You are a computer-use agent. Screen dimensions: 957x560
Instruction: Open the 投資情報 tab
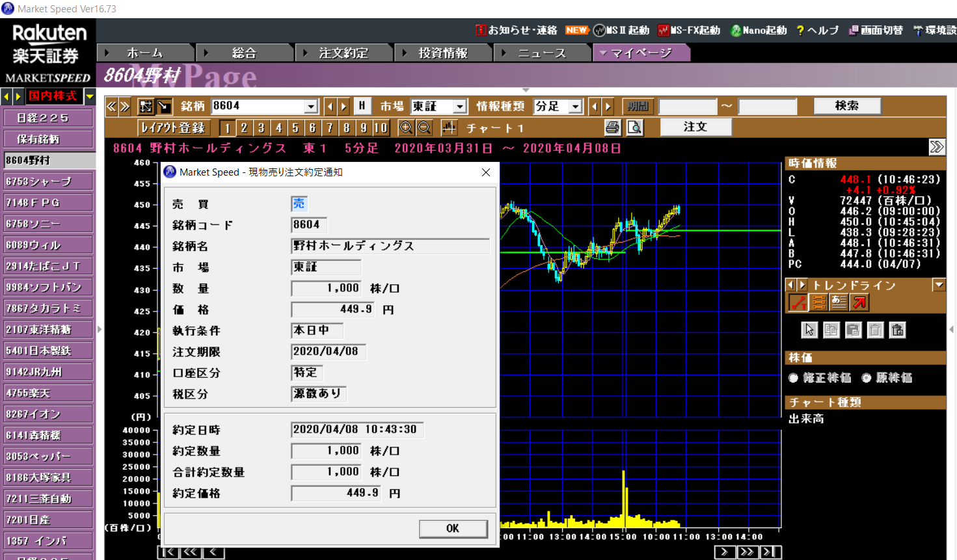point(442,53)
